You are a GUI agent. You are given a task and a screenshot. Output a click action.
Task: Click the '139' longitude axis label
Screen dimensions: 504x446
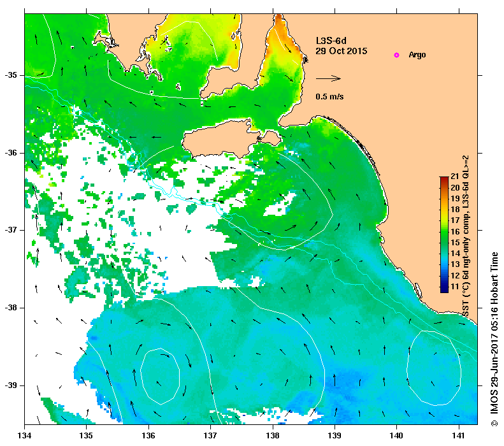click(x=335, y=436)
